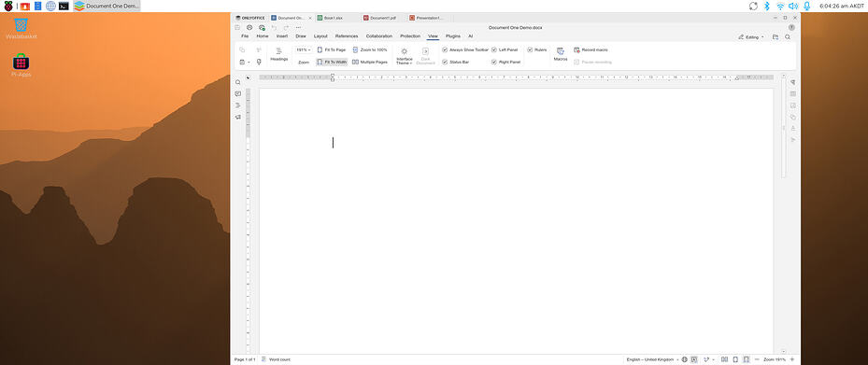
Task: Open the Wastebasket desktop icon
Action: (x=21, y=28)
